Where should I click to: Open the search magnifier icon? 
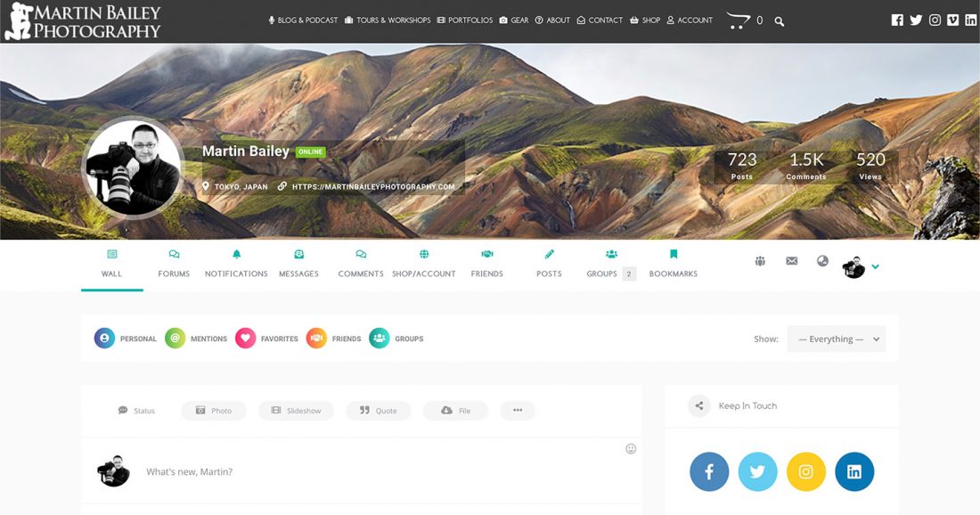(780, 20)
